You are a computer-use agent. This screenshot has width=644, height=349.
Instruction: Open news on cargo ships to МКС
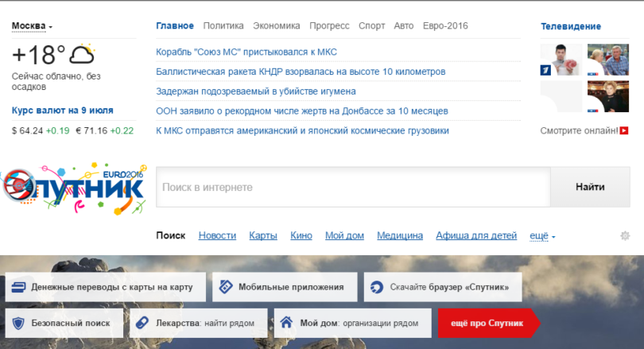point(302,130)
